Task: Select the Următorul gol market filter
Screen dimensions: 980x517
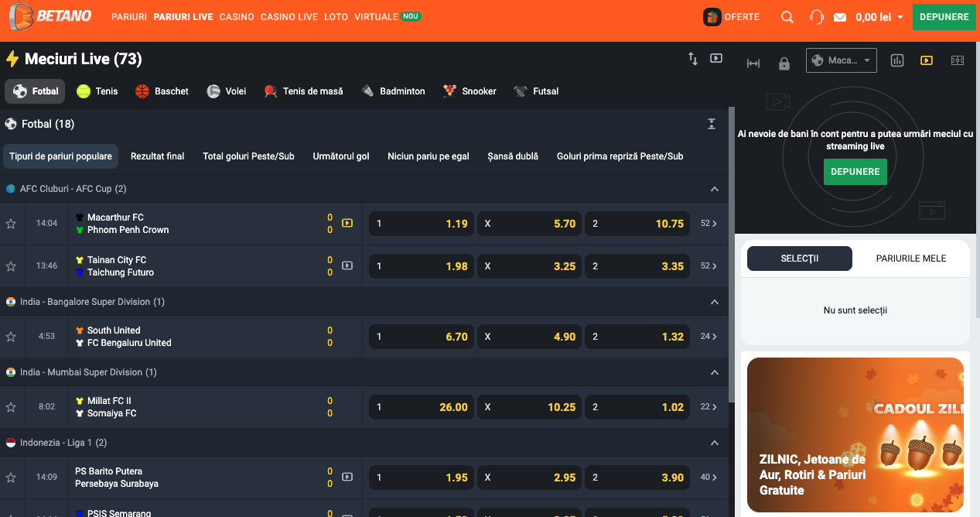Action: 341,156
